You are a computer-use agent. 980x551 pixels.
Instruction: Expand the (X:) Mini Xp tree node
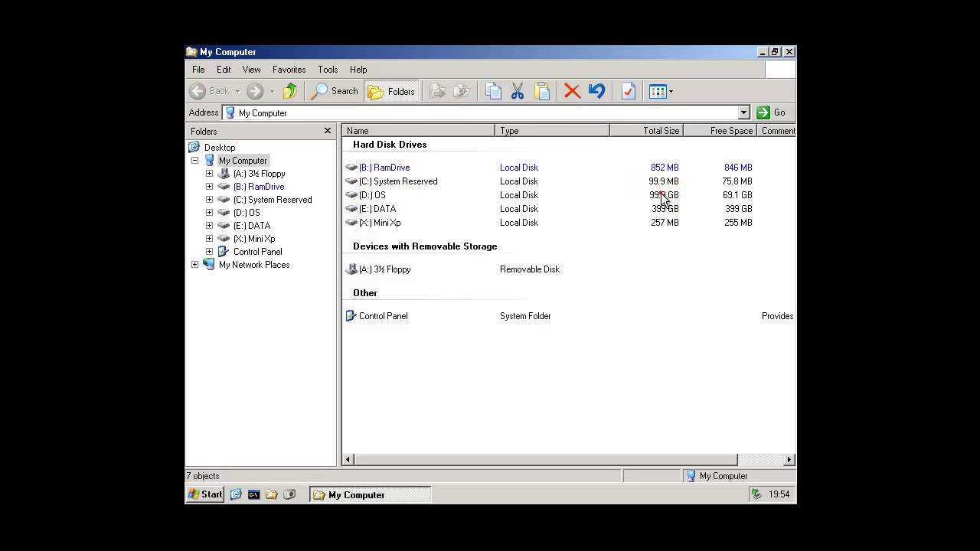pyautogui.click(x=209, y=239)
